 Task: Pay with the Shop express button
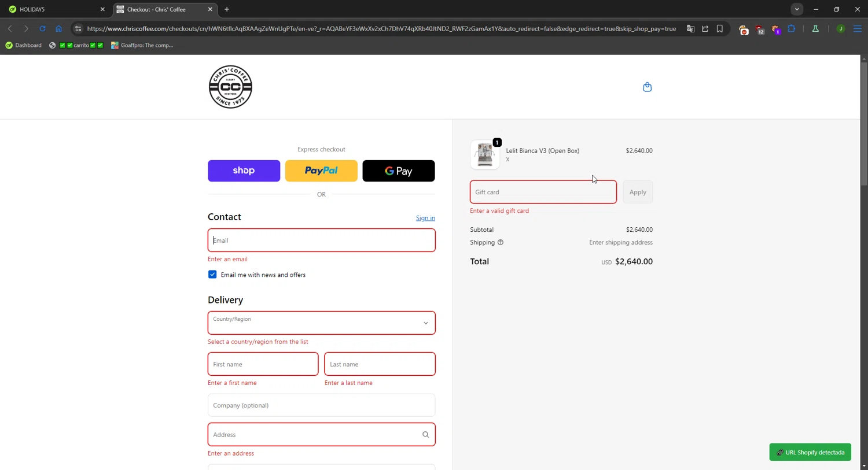click(x=244, y=171)
